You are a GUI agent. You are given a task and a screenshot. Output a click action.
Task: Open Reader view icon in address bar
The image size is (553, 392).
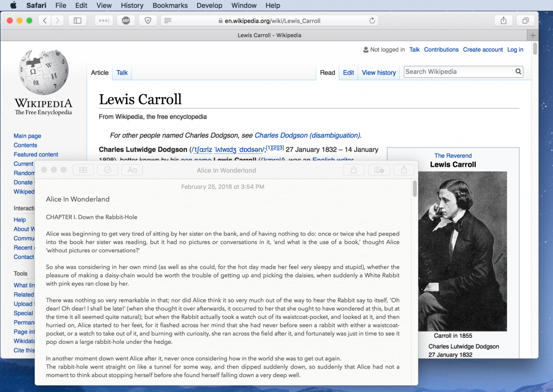[168, 20]
